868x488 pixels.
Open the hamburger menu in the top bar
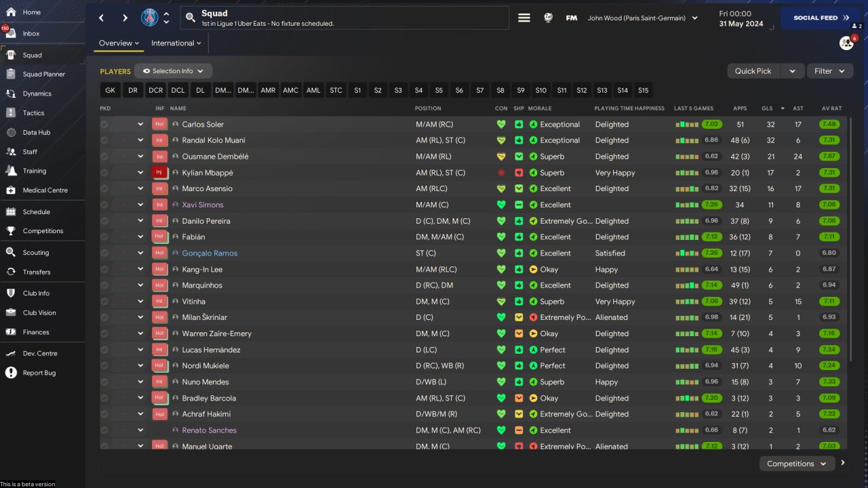point(524,18)
